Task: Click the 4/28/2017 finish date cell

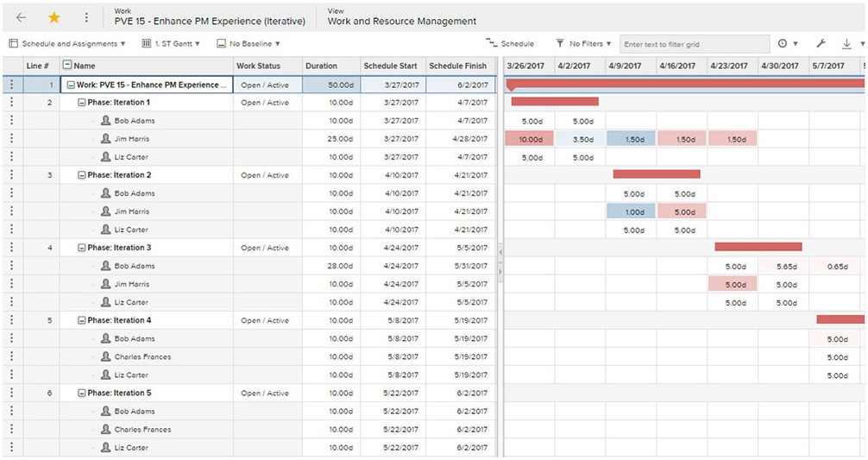Action: (461, 138)
